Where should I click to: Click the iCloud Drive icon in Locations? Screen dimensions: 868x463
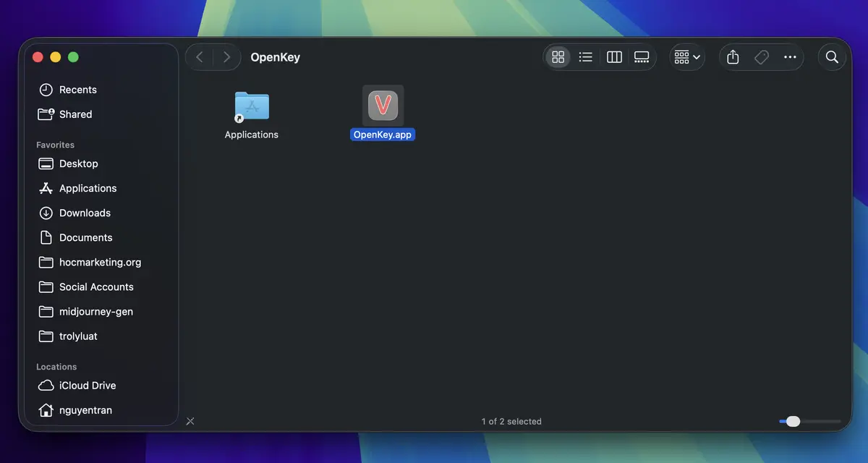pyautogui.click(x=45, y=386)
